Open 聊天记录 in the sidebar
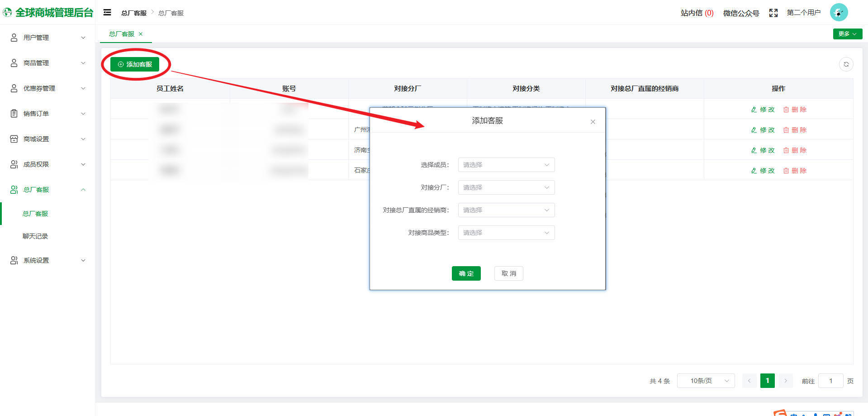This screenshot has width=868, height=416. tap(35, 236)
